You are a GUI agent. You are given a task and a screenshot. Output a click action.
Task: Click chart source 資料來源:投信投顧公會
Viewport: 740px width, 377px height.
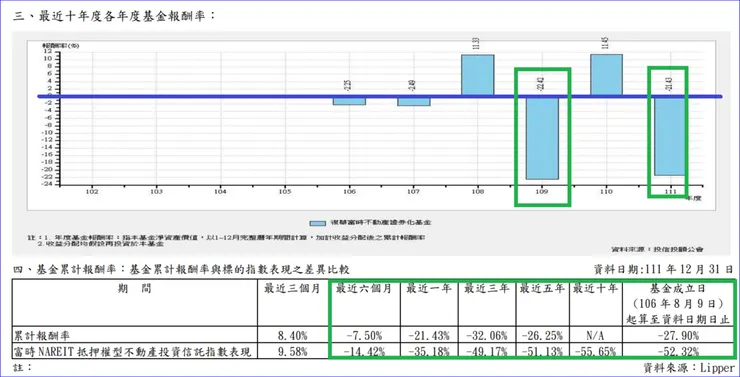click(x=657, y=249)
